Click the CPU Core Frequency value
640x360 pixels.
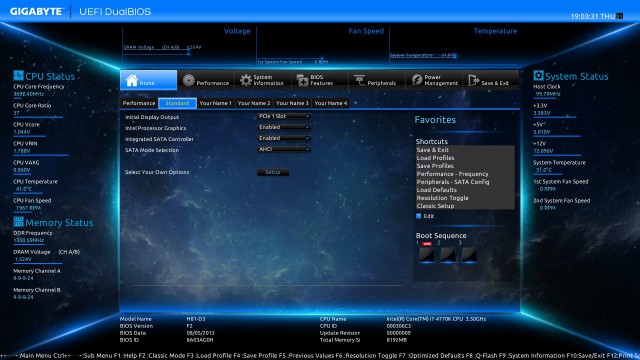coord(29,94)
